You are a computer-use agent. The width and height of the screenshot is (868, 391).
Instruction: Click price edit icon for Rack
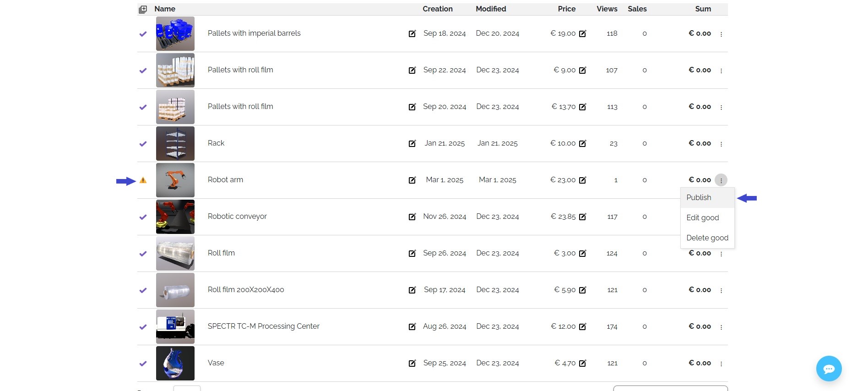(582, 143)
